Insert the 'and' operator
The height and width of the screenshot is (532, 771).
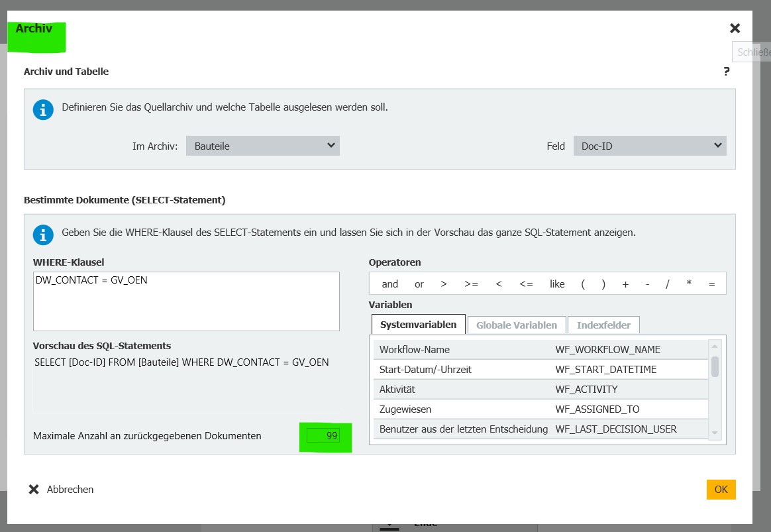pyautogui.click(x=390, y=284)
